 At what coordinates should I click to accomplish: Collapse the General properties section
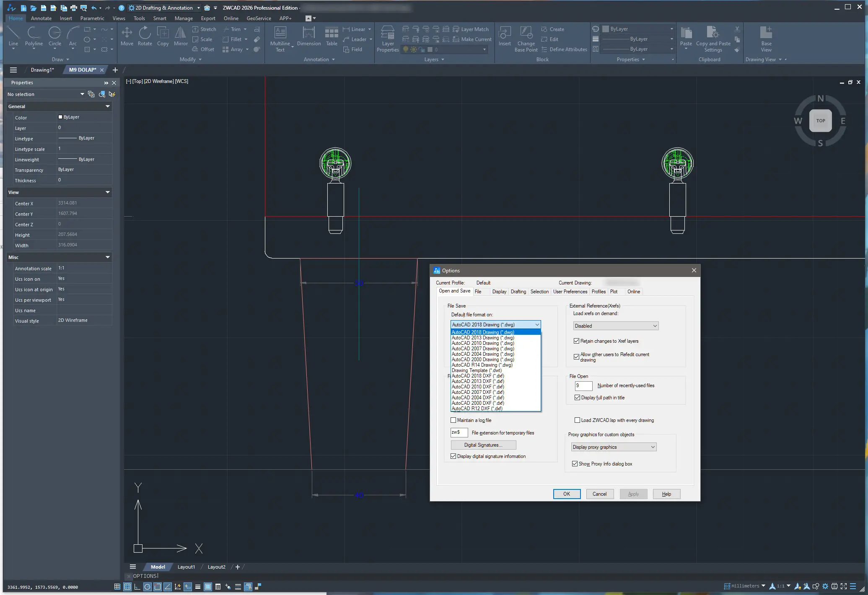pos(108,106)
